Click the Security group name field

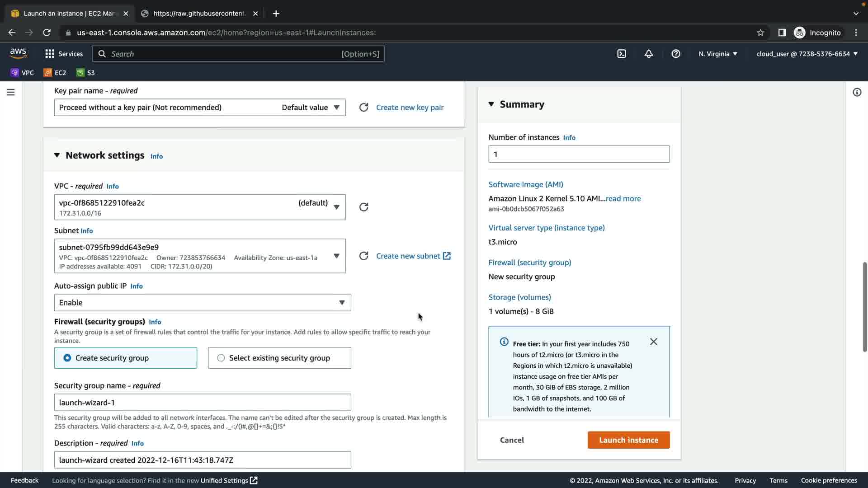pyautogui.click(x=202, y=403)
